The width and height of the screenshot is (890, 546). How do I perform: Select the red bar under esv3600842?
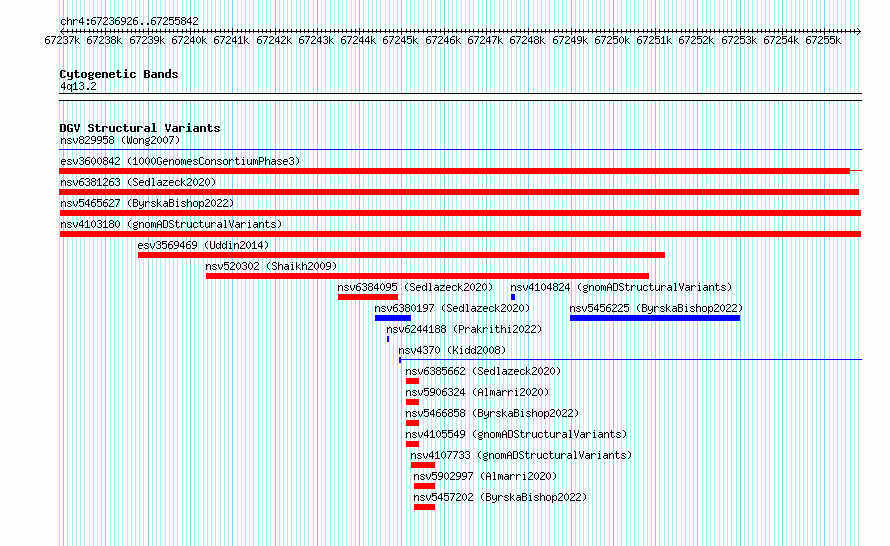pyautogui.click(x=455, y=171)
